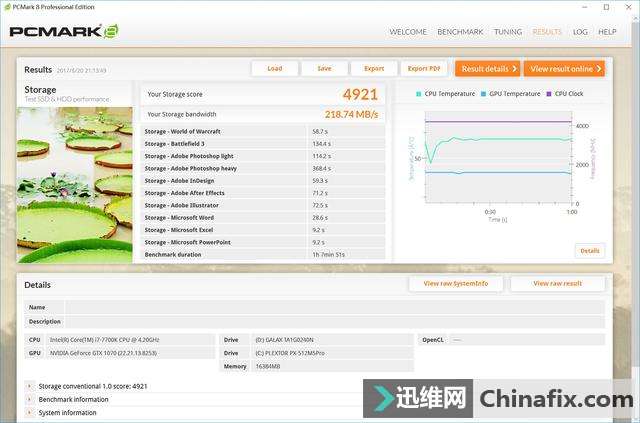Toggle GPU Temperature legend swatch

click(483, 94)
